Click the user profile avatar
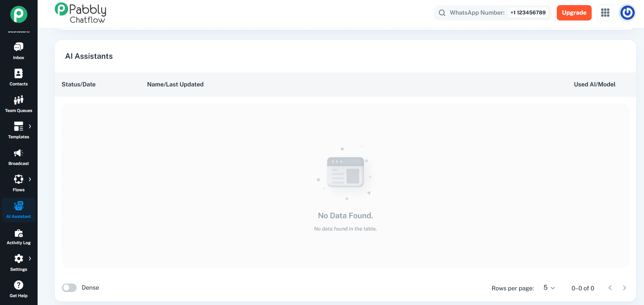Screen dimensions: 644x305 click(x=627, y=13)
